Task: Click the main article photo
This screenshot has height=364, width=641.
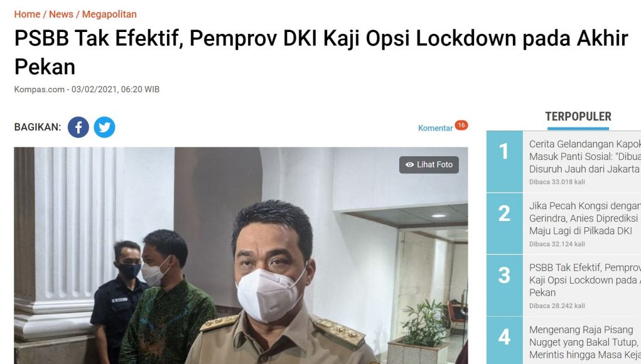Action: click(241, 255)
